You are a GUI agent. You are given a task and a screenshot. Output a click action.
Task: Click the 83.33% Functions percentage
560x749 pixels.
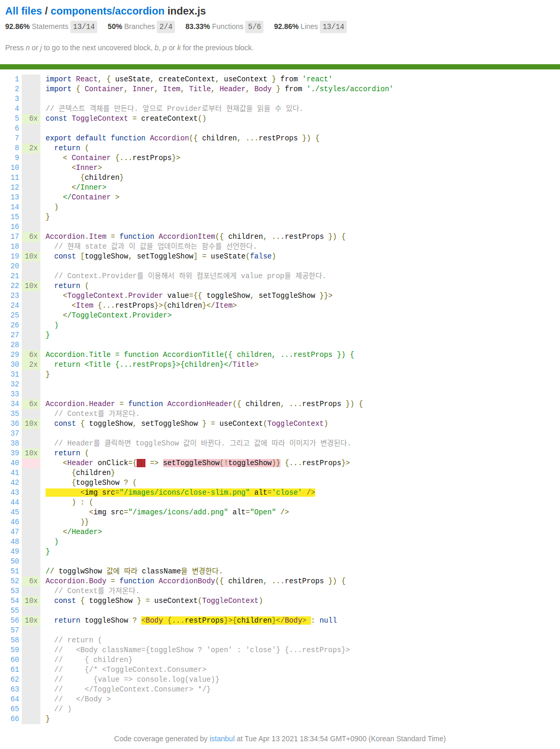coord(198,26)
